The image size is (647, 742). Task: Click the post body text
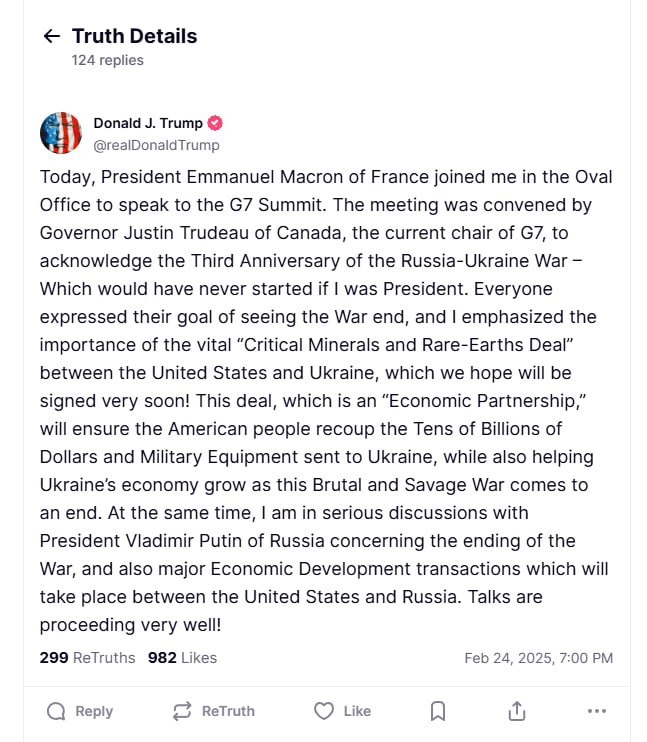325,400
